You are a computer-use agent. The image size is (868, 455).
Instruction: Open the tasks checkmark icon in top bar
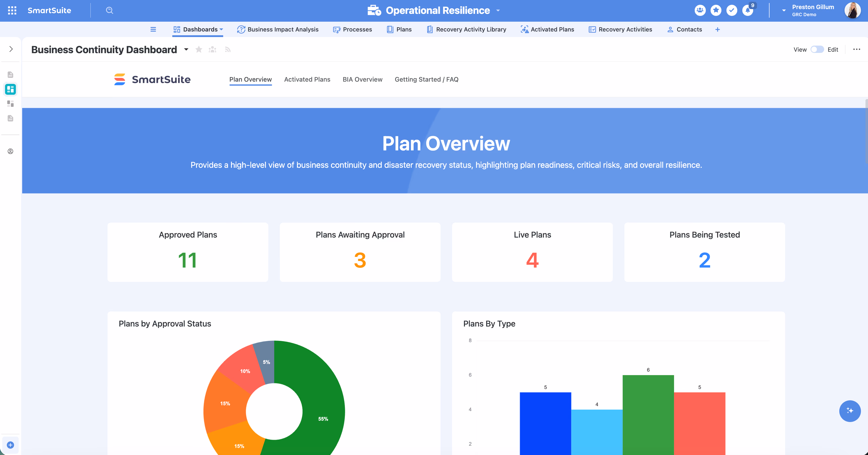(x=731, y=10)
